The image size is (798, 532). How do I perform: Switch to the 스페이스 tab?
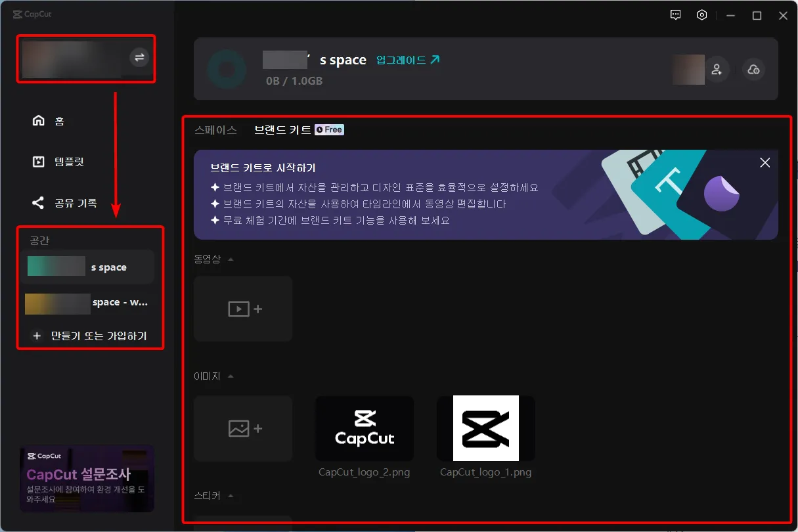point(216,130)
